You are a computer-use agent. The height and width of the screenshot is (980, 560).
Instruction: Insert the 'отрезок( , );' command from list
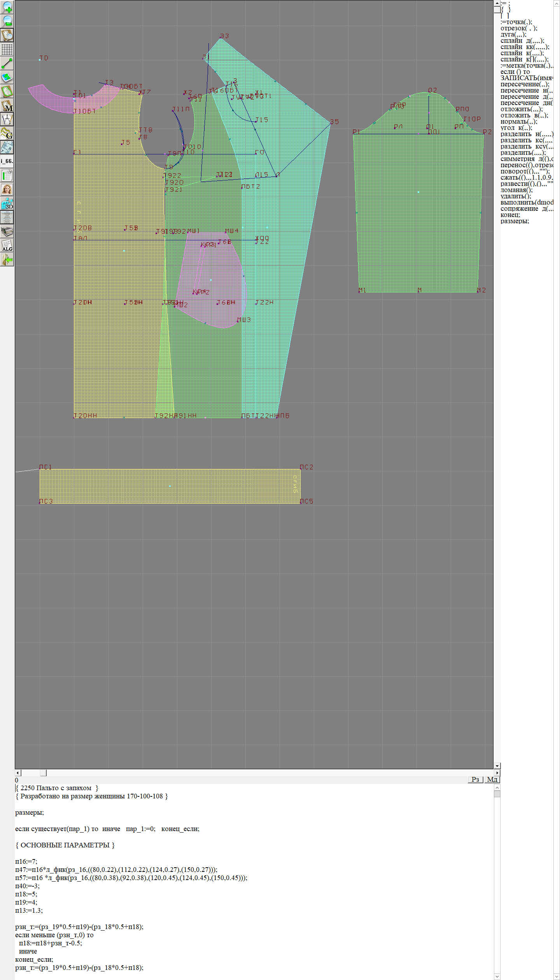pos(519,28)
